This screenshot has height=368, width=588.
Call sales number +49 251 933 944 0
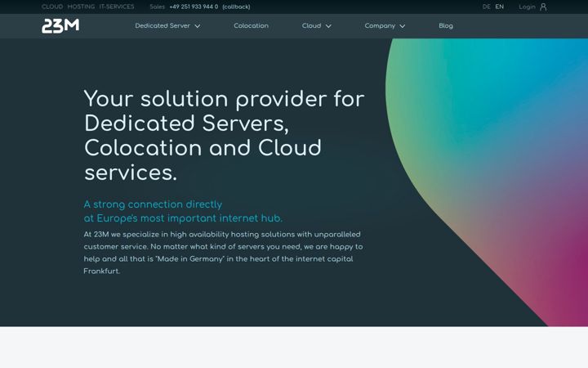pyautogui.click(x=194, y=7)
